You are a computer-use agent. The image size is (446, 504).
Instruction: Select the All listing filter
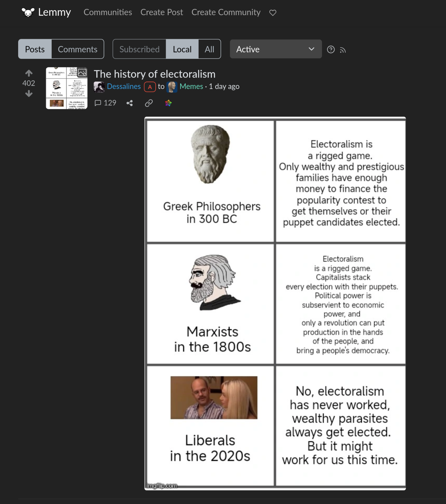[209, 49]
